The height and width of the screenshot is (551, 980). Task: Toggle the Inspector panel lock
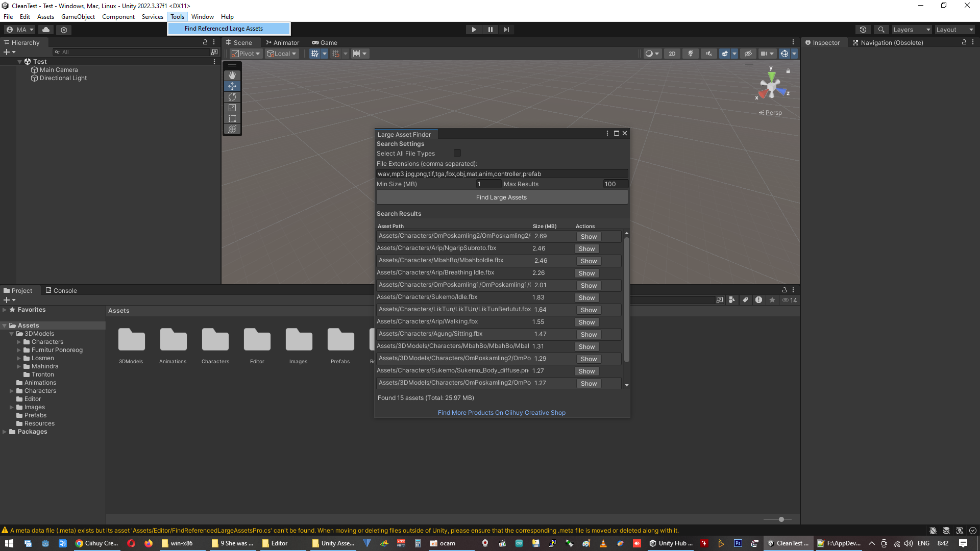(964, 42)
